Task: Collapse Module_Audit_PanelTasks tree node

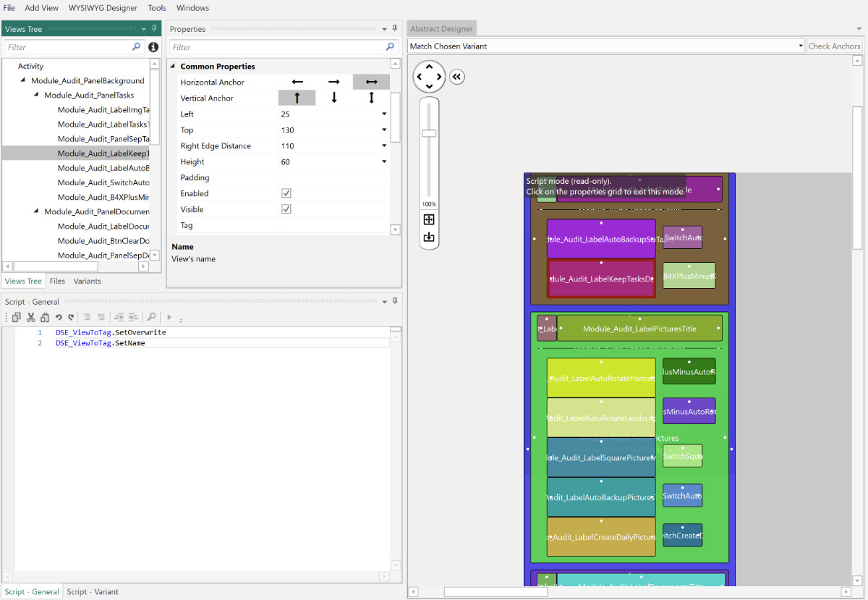Action: click(36, 95)
